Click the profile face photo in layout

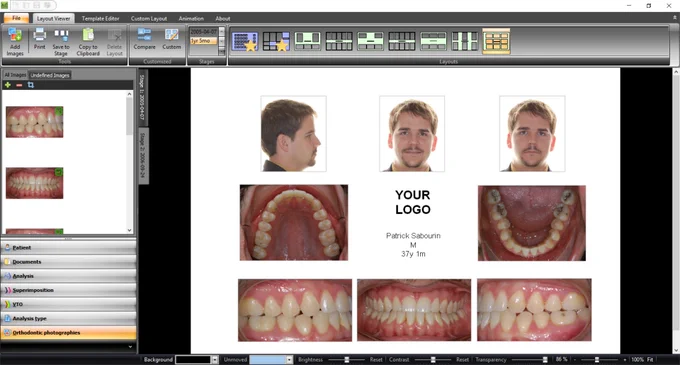point(294,134)
